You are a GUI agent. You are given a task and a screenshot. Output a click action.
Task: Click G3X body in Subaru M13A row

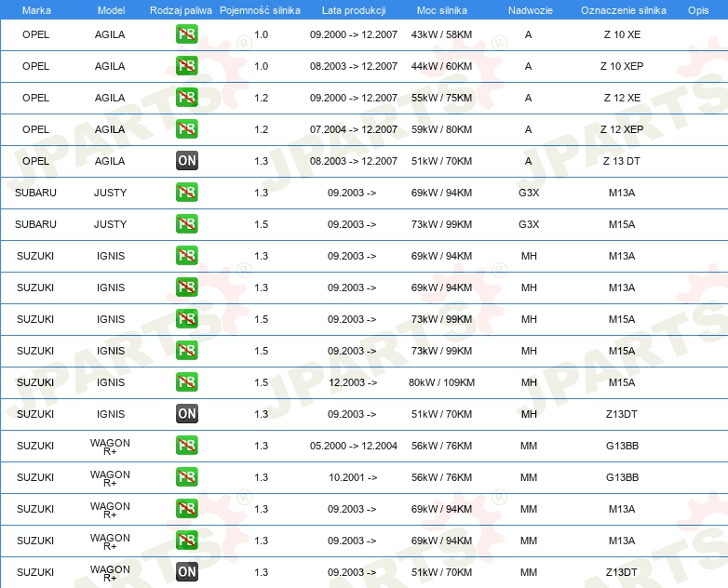(529, 193)
